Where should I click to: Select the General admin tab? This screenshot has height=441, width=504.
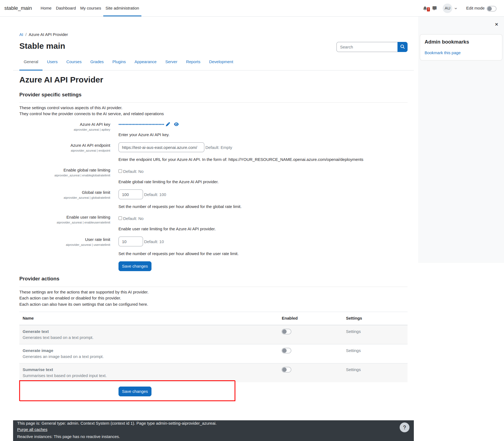(31, 62)
